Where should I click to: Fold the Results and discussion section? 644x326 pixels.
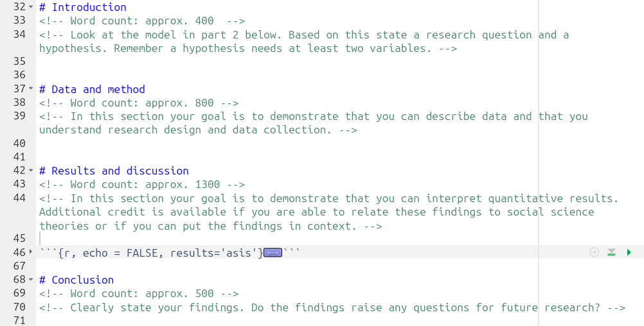[31, 170]
